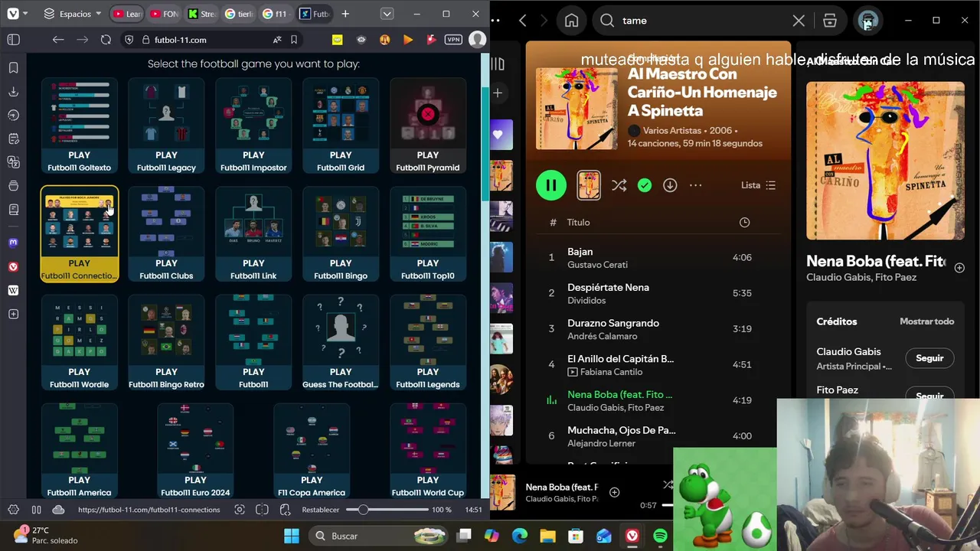Open Spotify from the Windows taskbar
980x551 pixels.
coord(660,536)
